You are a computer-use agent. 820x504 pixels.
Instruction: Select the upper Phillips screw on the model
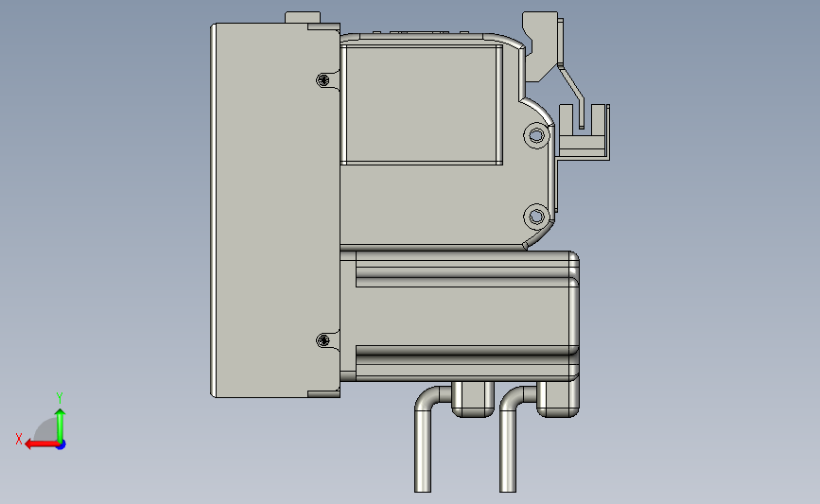coord(323,80)
